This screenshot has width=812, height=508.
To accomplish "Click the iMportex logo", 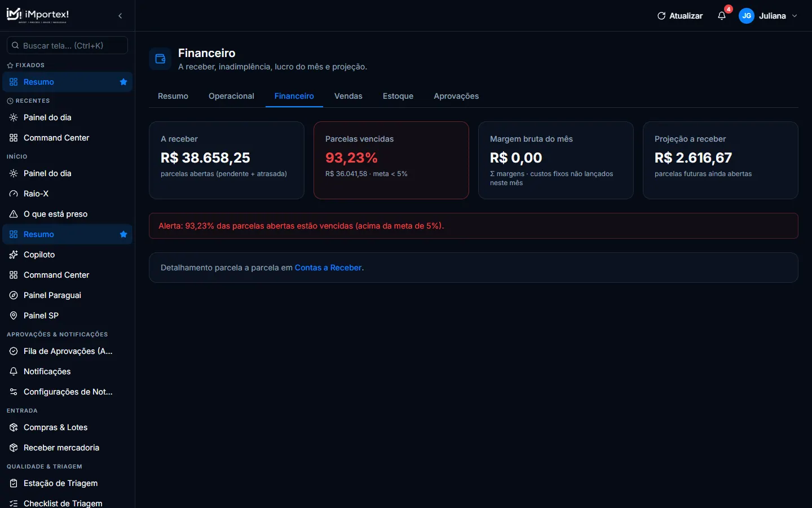I will 37,15.
